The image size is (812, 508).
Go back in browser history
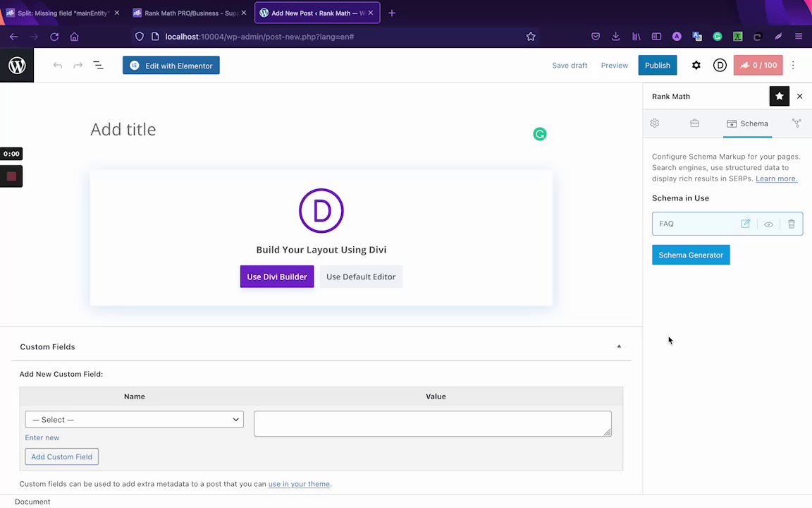14,36
